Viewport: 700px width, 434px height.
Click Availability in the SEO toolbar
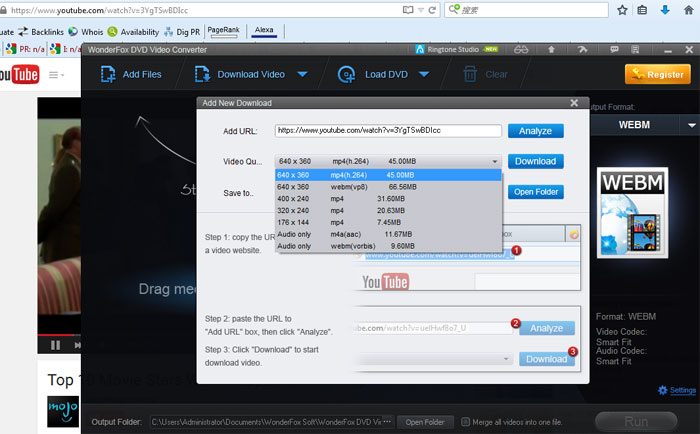[133, 32]
